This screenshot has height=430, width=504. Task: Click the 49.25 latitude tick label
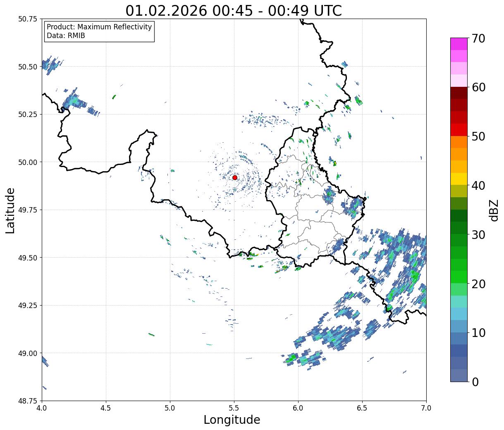pyautogui.click(x=28, y=306)
